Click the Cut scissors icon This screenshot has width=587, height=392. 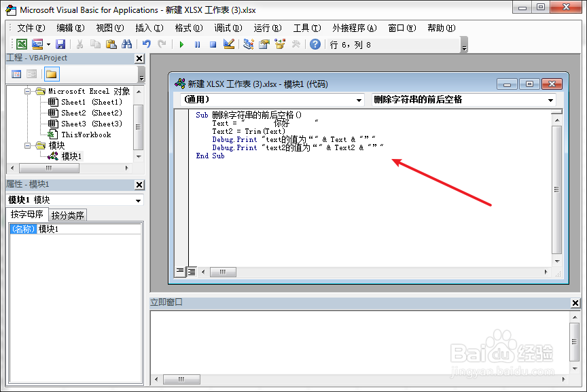[79, 44]
